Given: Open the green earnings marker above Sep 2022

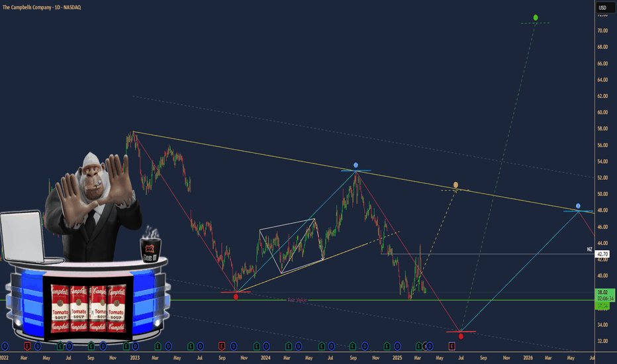Looking at the screenshot, I should (x=91, y=346).
